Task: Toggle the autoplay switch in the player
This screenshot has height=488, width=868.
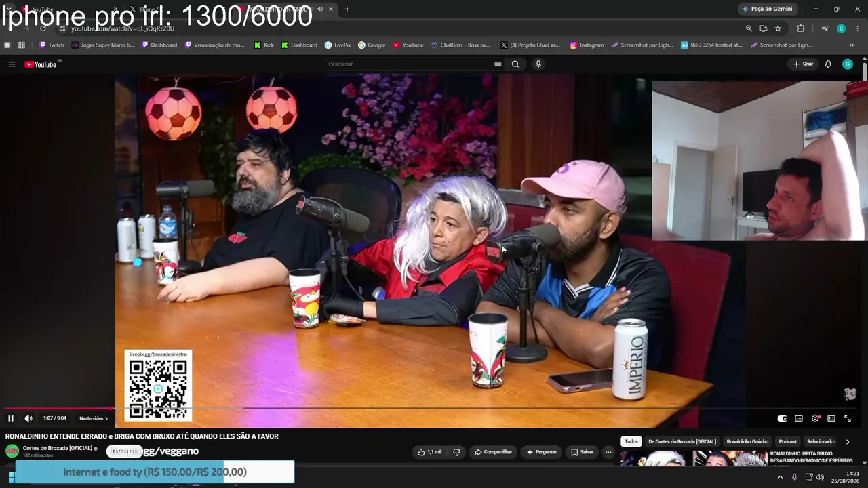Action: (782, 418)
